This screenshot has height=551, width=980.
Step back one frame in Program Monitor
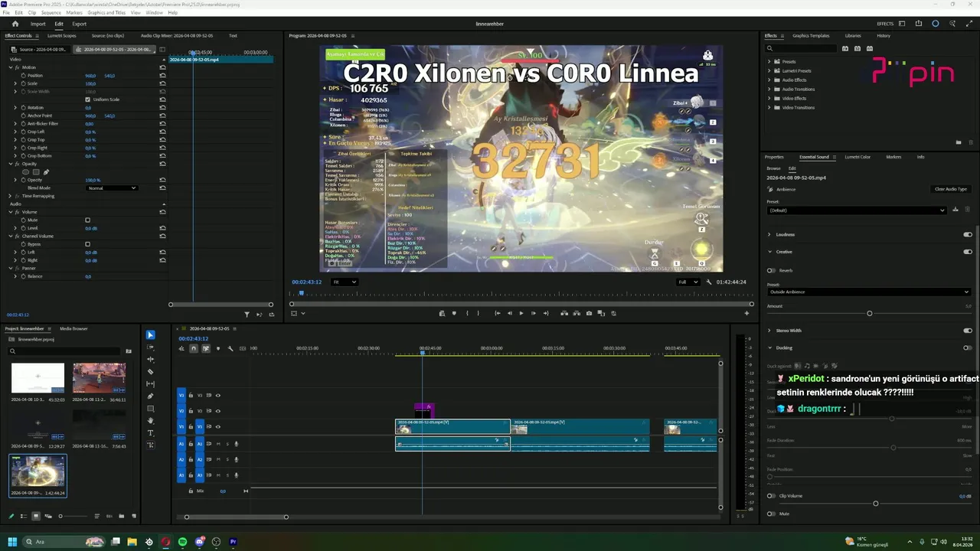(509, 313)
